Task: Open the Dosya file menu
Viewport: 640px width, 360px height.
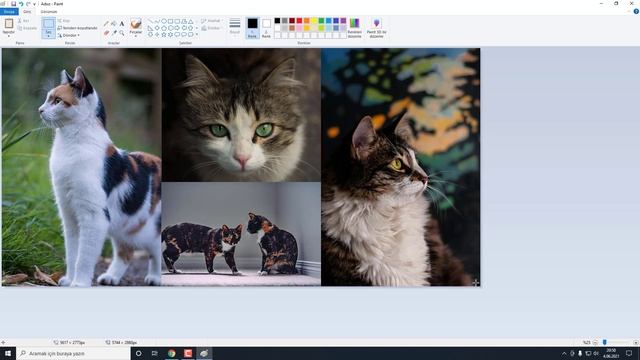Action: coord(9,11)
